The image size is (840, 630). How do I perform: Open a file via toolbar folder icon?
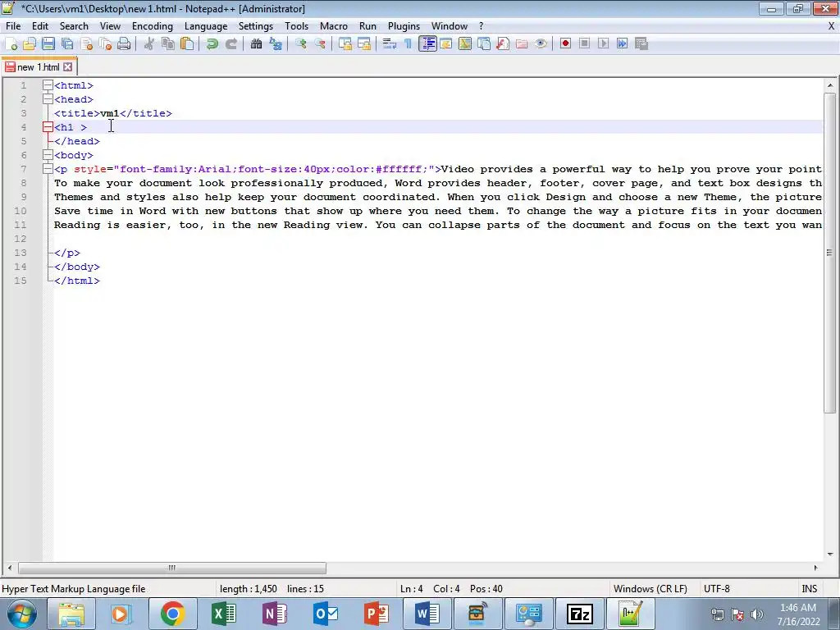[30, 44]
